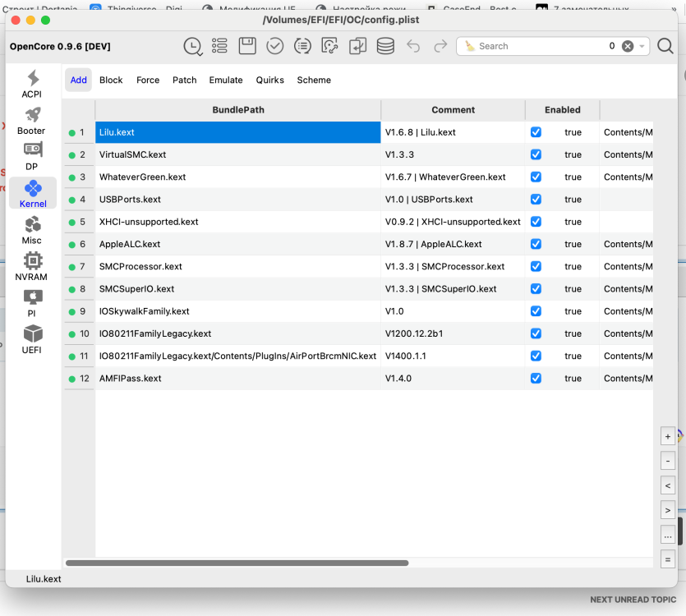Uncheck Enabled for USBPorts.kext

click(536, 199)
